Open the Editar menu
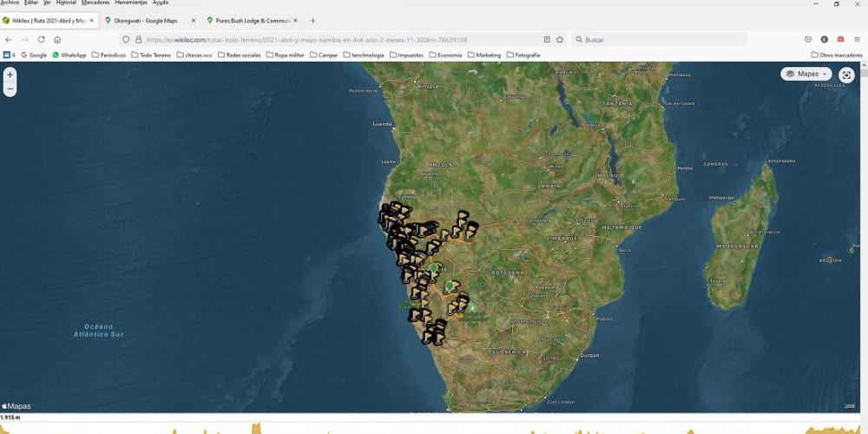The height and width of the screenshot is (434, 868). tap(31, 3)
